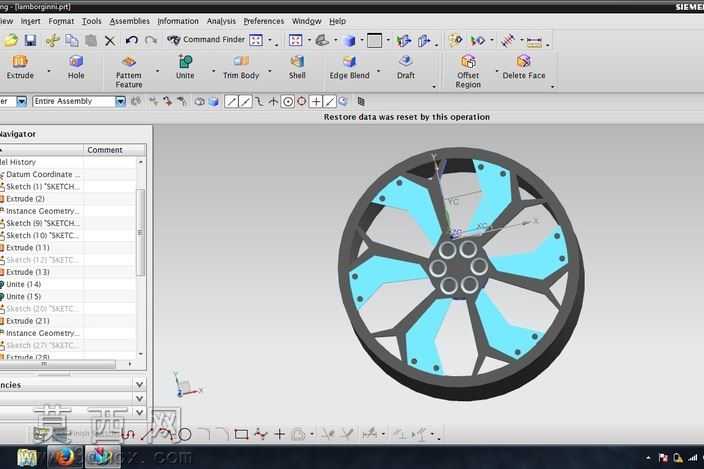Toggle the upward-arrow intersection snap option

pos(273,102)
